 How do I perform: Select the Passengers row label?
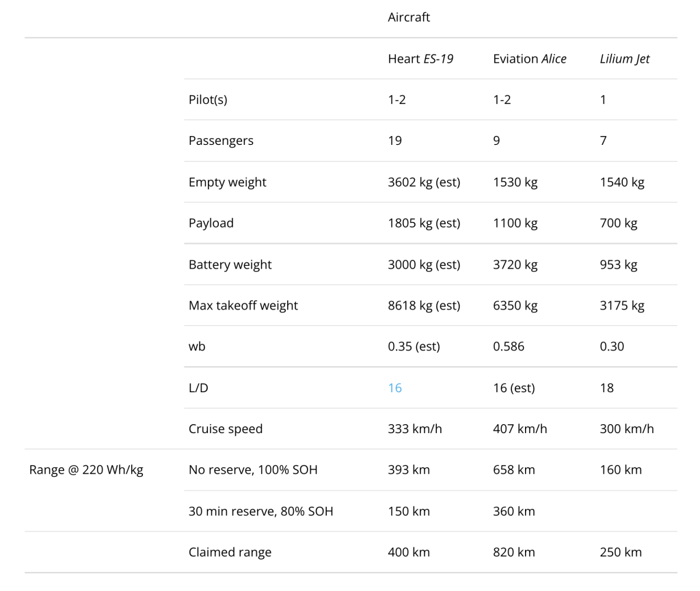point(221,141)
